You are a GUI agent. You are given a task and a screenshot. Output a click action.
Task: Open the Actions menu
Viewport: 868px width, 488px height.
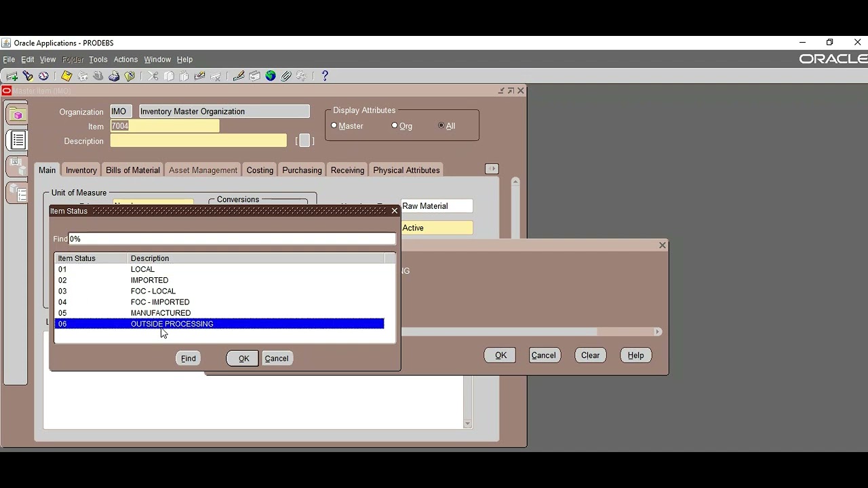(125, 60)
